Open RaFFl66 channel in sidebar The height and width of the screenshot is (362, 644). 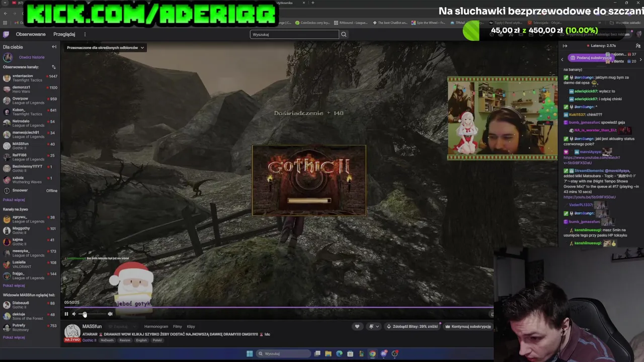coord(30,157)
